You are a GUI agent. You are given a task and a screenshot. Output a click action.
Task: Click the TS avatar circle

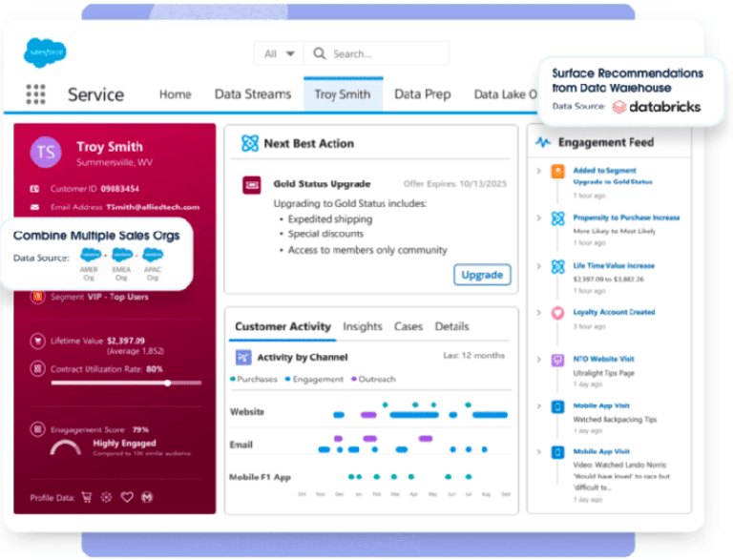(46, 152)
